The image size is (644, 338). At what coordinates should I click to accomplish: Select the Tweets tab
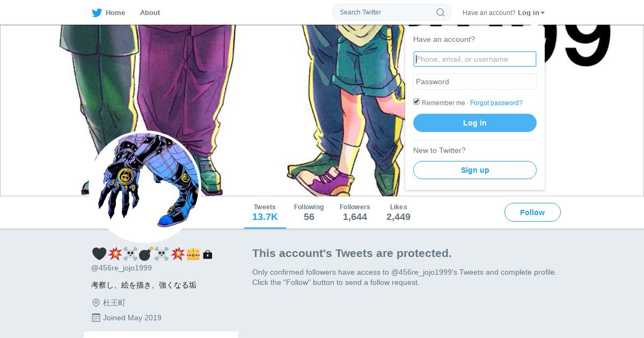[x=265, y=212]
